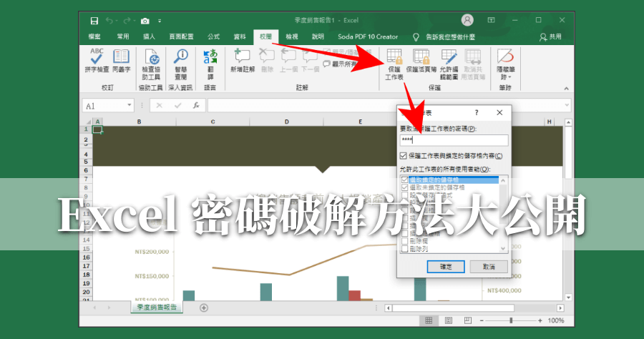
Task: Select the 季度銷售報告 sheet tab
Action: click(157, 308)
